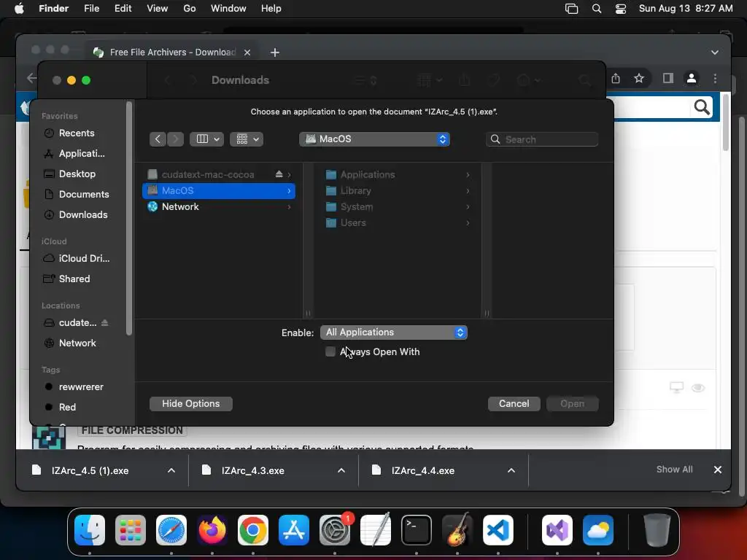Bookmark the page with Chrome's star icon
Viewport: 747px width, 560px height.
pos(639,79)
